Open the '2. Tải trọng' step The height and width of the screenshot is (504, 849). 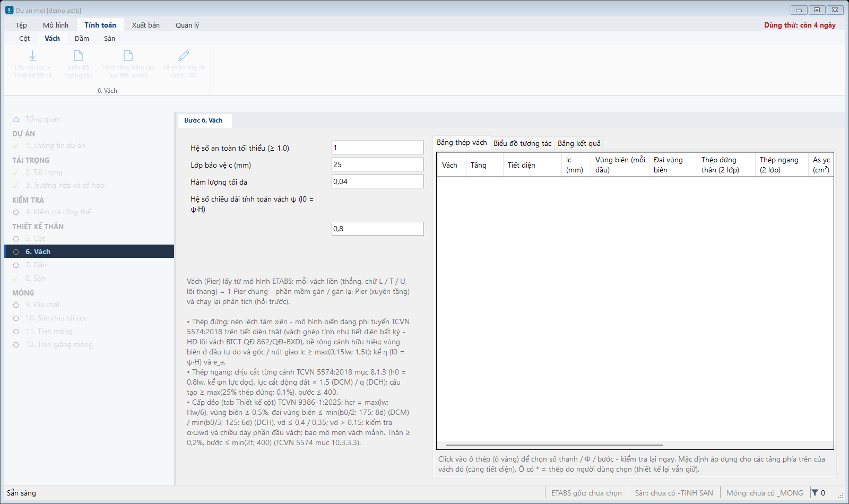[44, 172]
